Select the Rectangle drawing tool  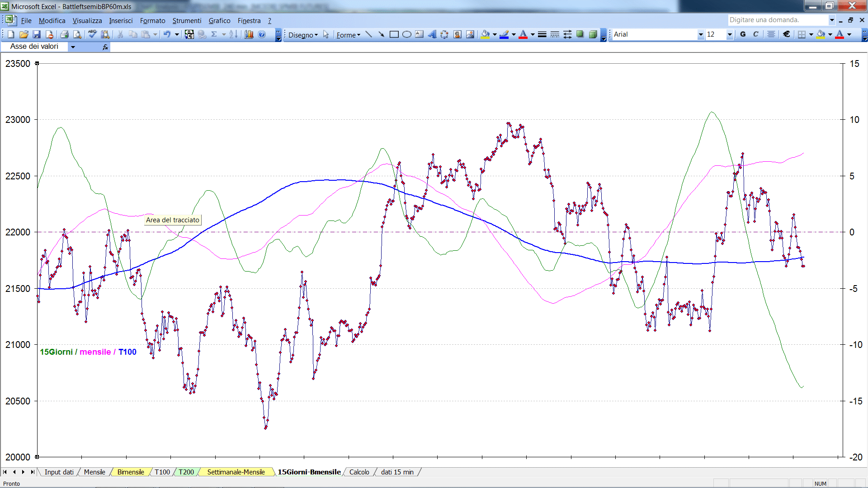[394, 34]
